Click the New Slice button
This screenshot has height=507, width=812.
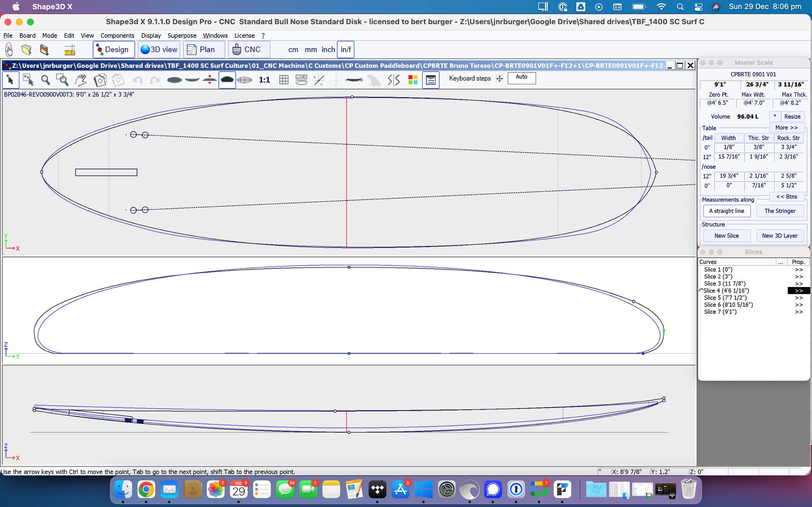[726, 236]
